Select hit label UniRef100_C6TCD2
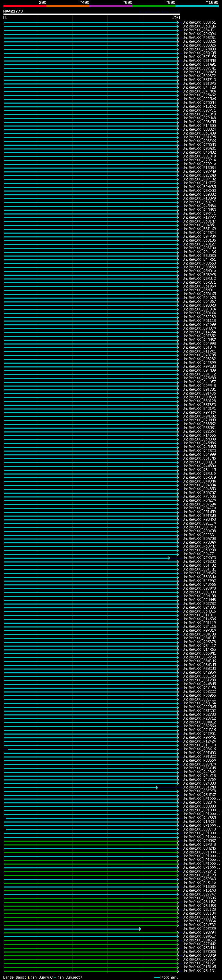222x980 pixels. (x=199, y=711)
